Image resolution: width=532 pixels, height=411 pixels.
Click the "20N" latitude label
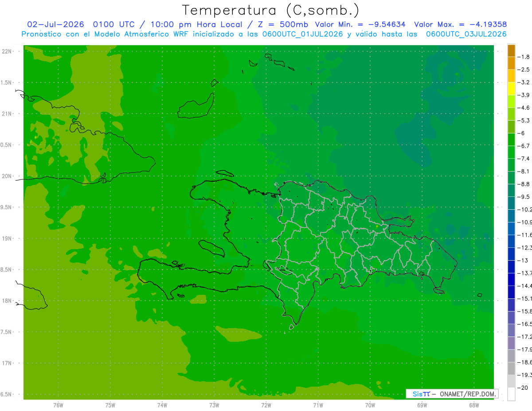(7, 176)
